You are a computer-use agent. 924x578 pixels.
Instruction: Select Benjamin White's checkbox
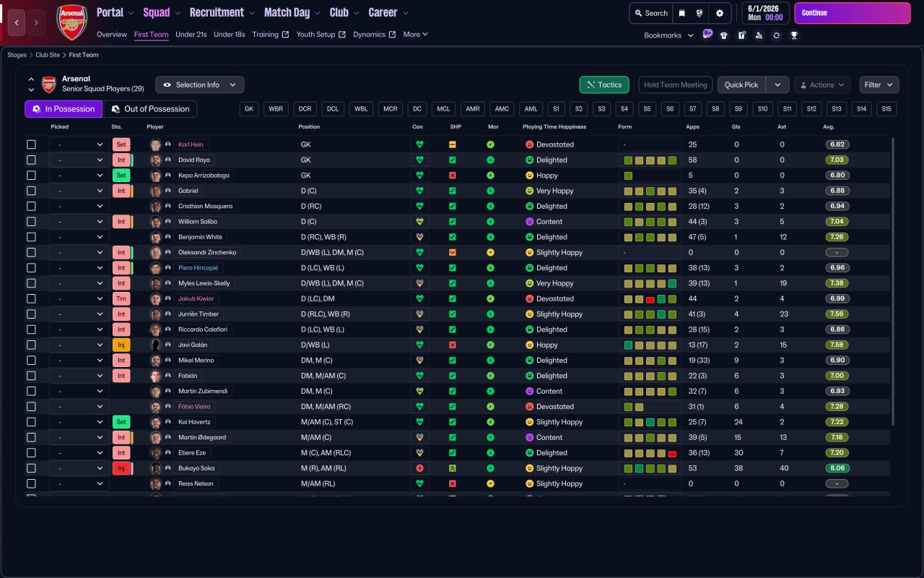click(x=31, y=237)
